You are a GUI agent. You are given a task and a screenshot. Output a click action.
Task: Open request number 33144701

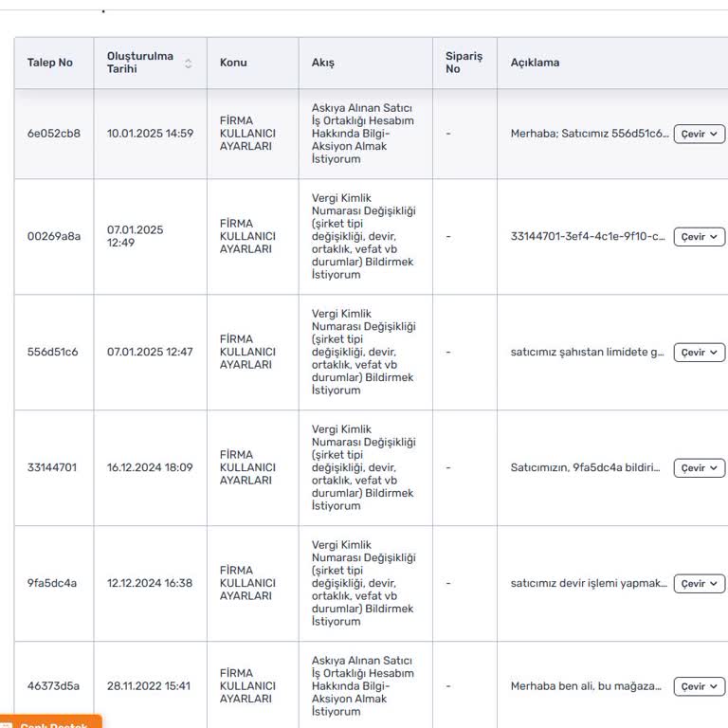[x=52, y=468]
